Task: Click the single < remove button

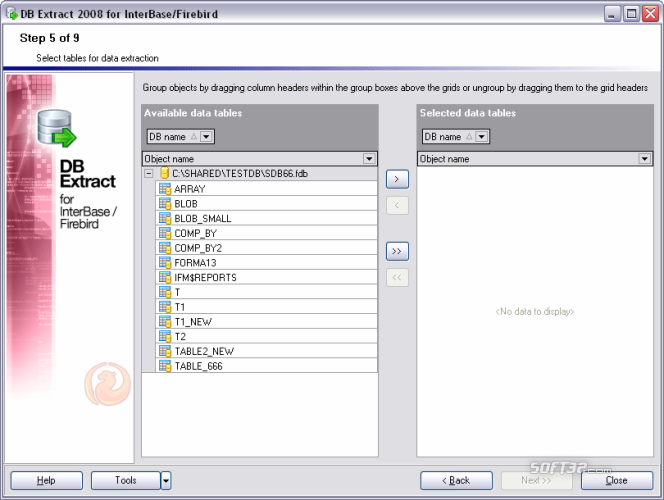Action: pos(397,206)
